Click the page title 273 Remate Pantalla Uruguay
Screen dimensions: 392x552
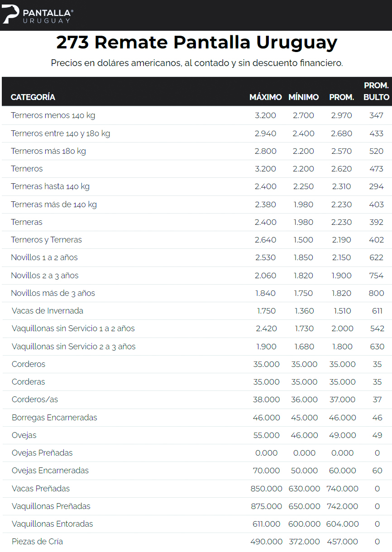pyautogui.click(x=196, y=43)
